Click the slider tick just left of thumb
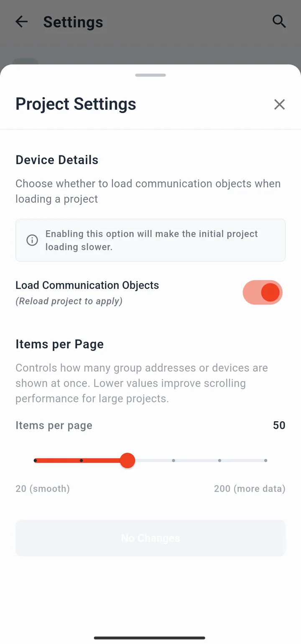The image size is (301, 644). point(81,461)
